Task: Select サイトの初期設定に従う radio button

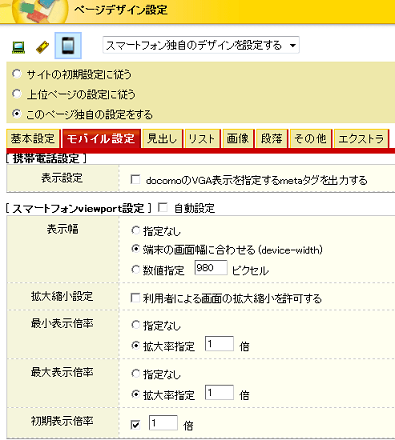Action: 17,73
